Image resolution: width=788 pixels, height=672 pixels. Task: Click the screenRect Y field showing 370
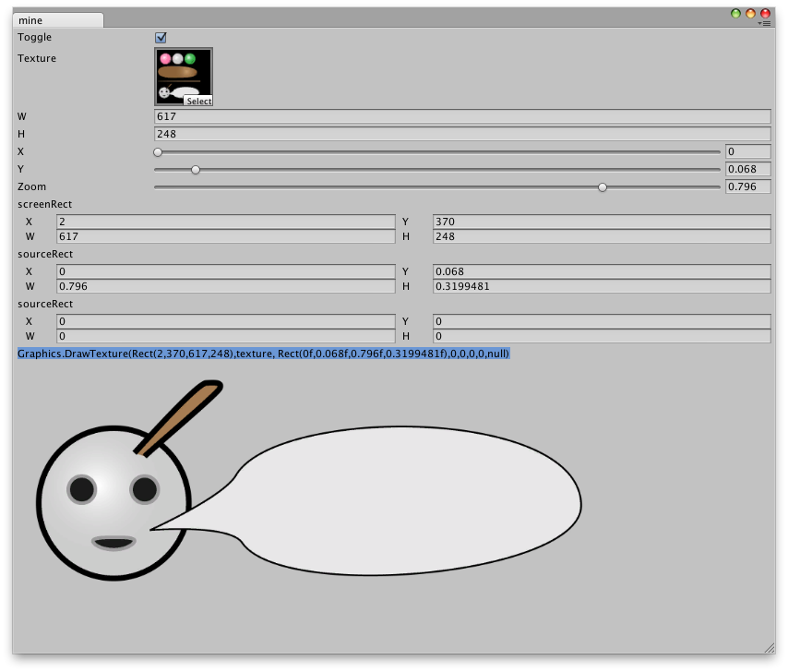600,222
